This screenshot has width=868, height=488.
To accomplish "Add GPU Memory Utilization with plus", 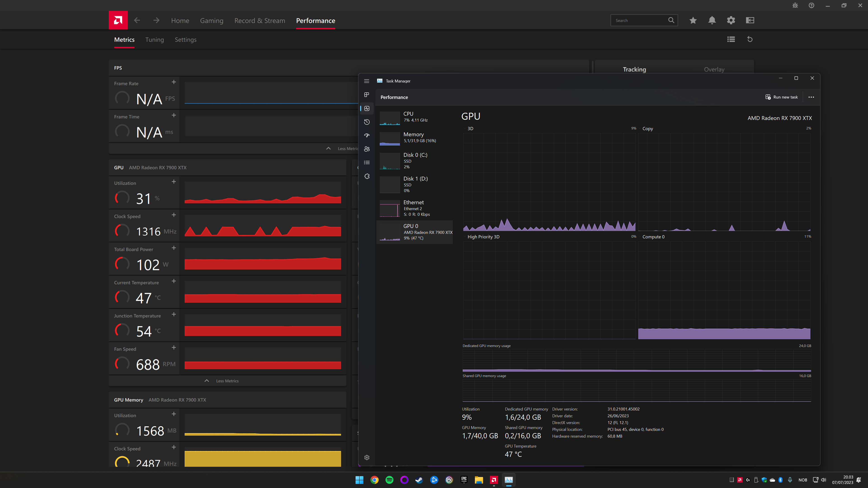I will 174,414.
